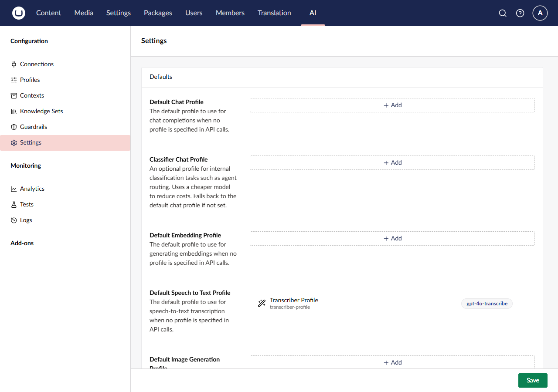This screenshot has height=392, width=558.
Task: Switch to the Media section
Action: click(84, 13)
